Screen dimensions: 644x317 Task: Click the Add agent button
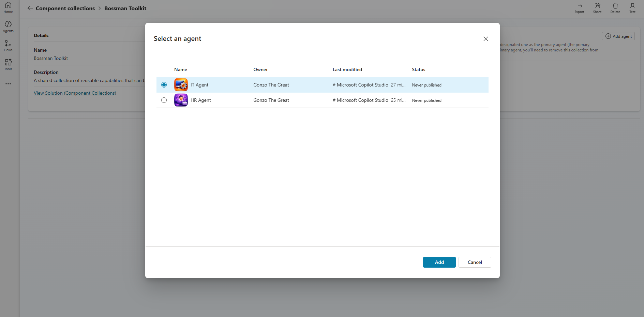618,36
